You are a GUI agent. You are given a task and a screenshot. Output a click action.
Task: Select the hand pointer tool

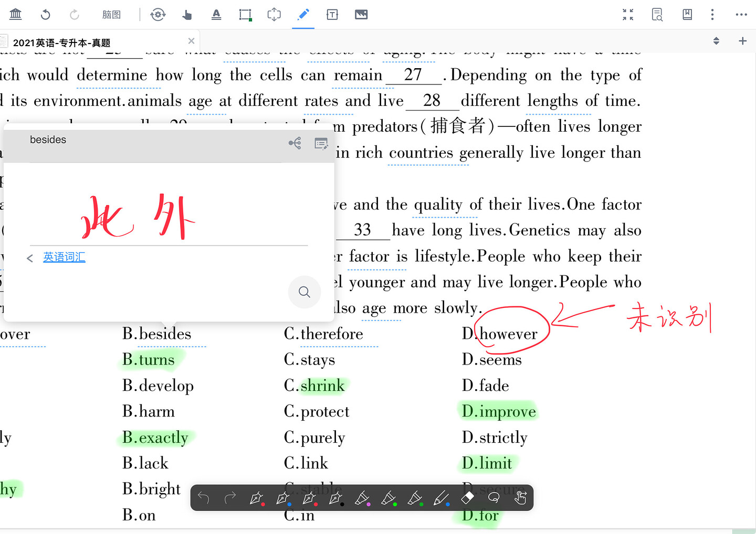point(187,15)
